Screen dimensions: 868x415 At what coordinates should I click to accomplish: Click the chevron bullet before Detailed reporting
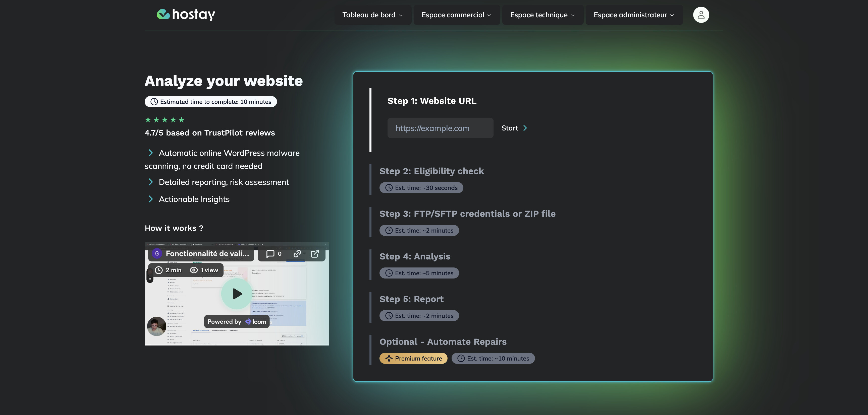(151, 182)
